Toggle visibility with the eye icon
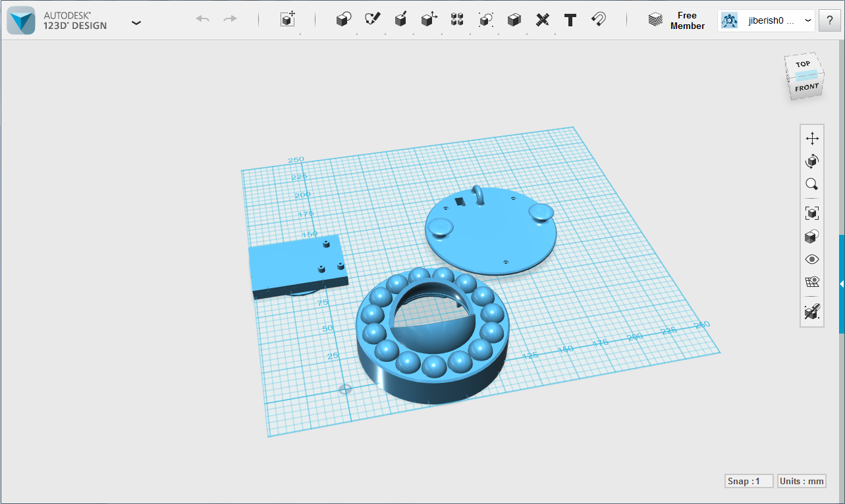Viewport: 845px width, 504px height. pyautogui.click(x=812, y=259)
